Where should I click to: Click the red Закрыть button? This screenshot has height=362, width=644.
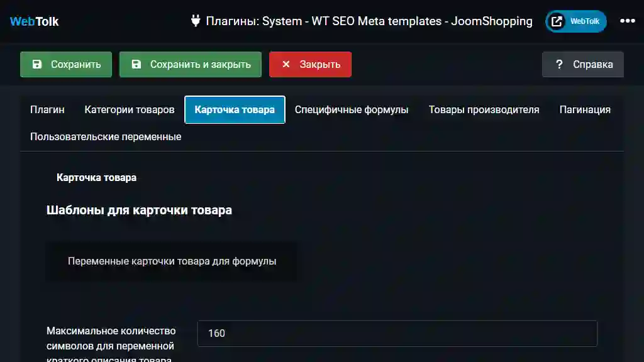click(x=311, y=65)
